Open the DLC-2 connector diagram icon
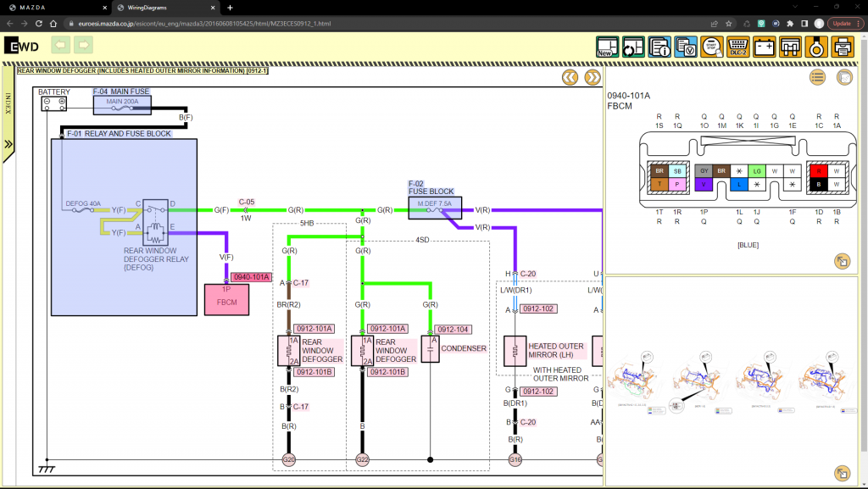 738,47
